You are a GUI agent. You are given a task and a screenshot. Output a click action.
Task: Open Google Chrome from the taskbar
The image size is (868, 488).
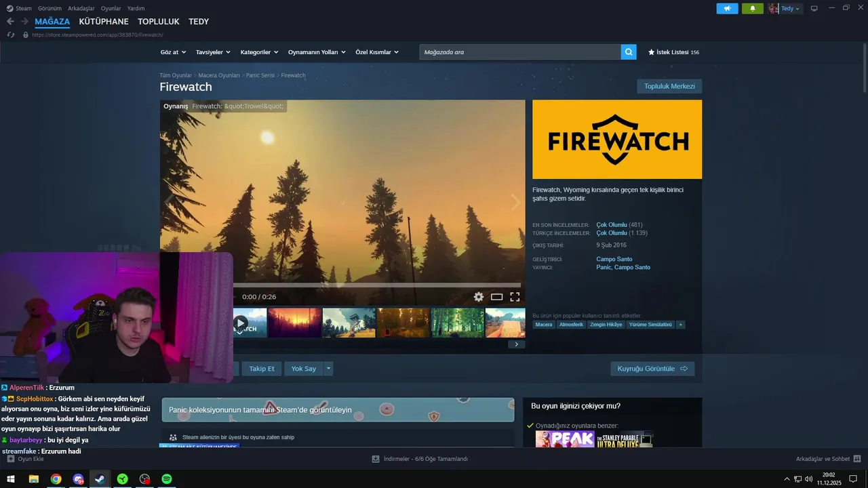click(56, 479)
